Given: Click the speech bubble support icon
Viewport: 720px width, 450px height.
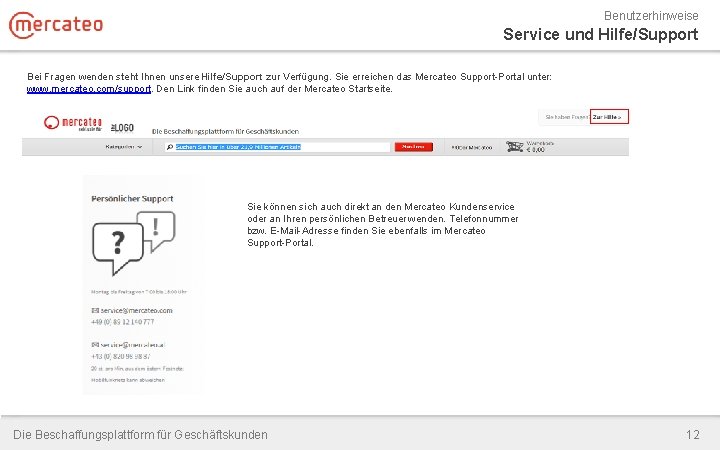Looking at the screenshot, I should [134, 242].
